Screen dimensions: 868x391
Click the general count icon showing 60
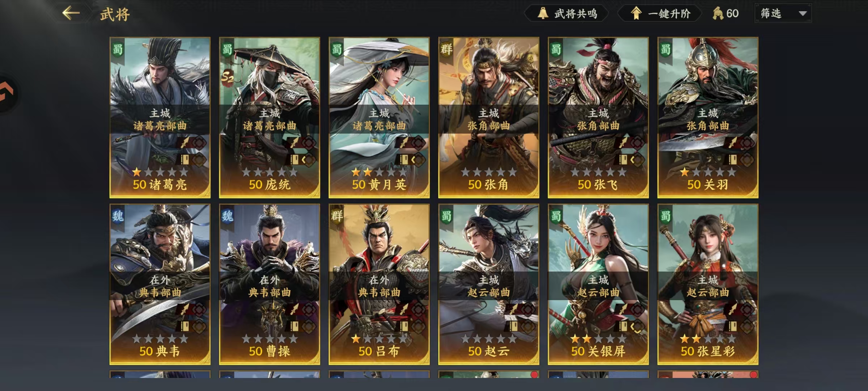point(718,13)
